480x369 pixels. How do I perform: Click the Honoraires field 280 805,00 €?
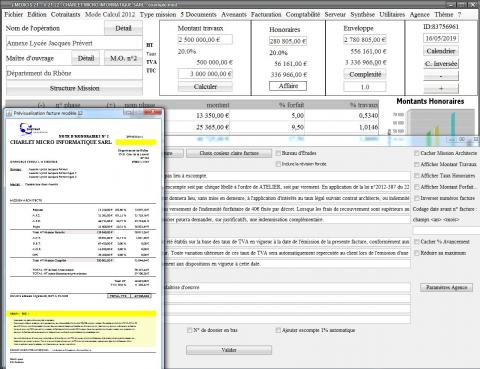pos(288,41)
